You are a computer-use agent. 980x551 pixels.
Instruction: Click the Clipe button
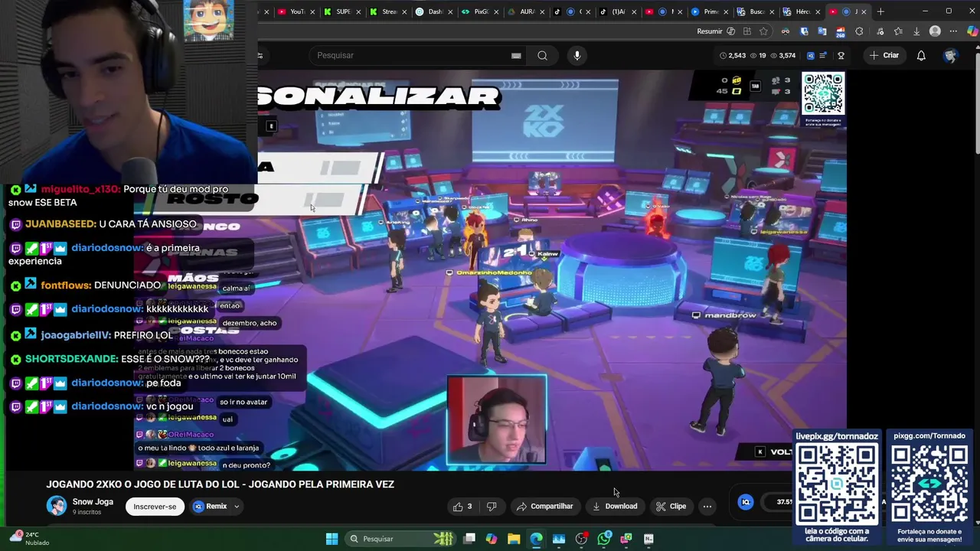671,506
